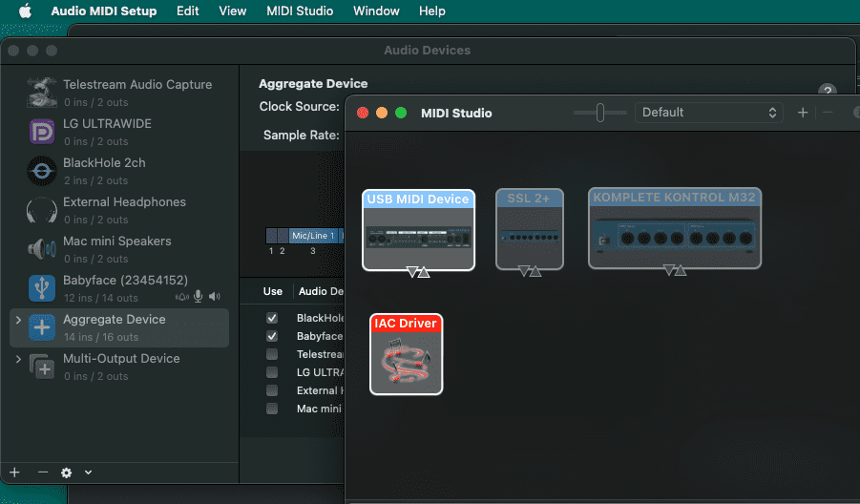Open the dropdown arrow beside the gear
This screenshot has width=860, height=504.
tap(89, 472)
